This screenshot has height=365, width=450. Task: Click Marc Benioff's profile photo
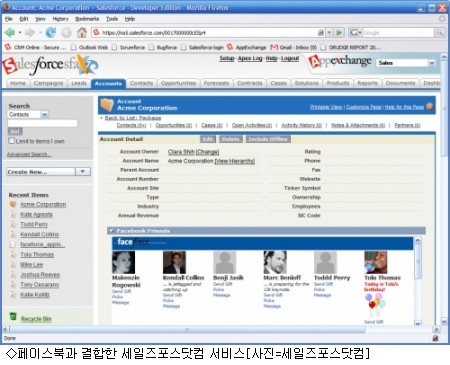(x=275, y=262)
